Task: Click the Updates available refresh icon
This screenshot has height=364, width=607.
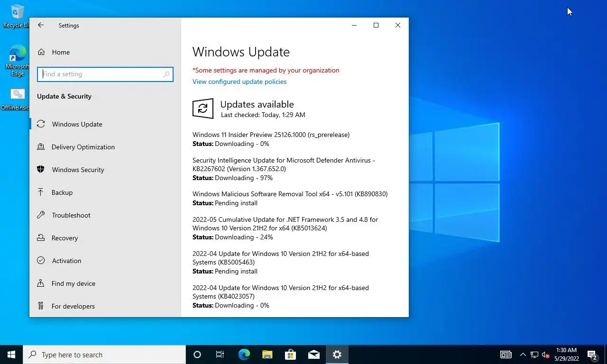Action: [x=203, y=109]
